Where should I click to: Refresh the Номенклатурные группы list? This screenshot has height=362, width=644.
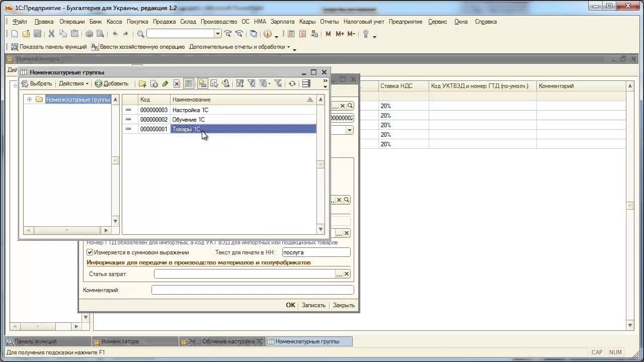pos(292,83)
